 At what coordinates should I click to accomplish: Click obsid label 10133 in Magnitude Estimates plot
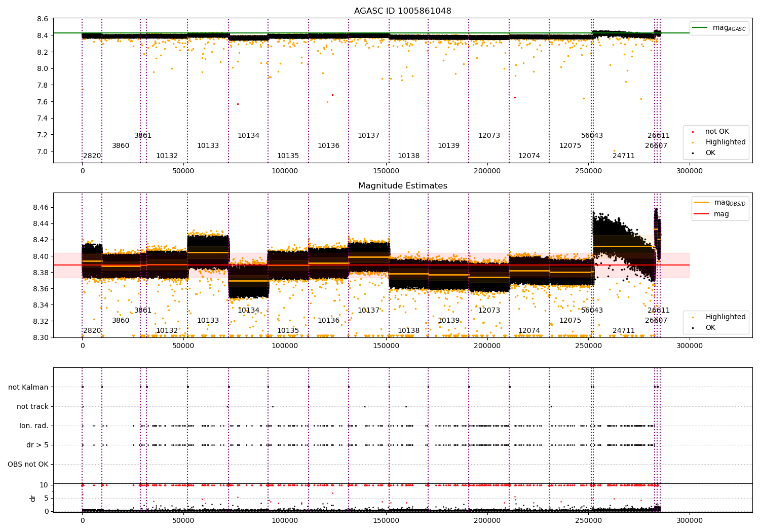point(208,321)
